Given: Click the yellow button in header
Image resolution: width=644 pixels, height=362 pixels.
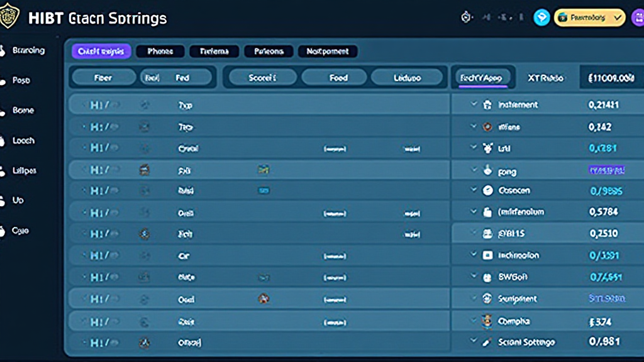Looking at the screenshot, I should (589, 18).
